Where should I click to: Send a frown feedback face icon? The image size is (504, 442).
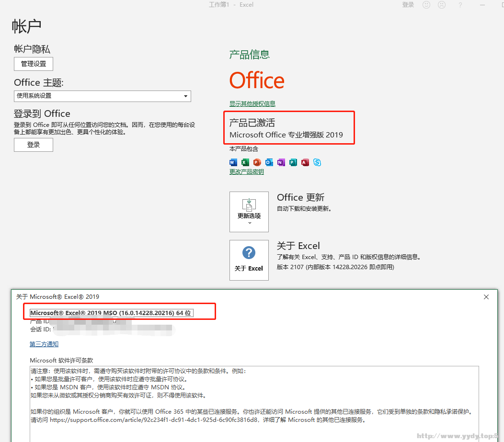pos(442,5)
